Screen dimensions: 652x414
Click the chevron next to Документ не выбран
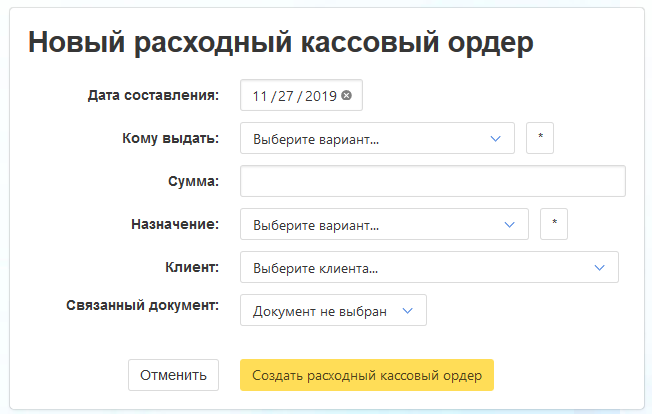(408, 310)
